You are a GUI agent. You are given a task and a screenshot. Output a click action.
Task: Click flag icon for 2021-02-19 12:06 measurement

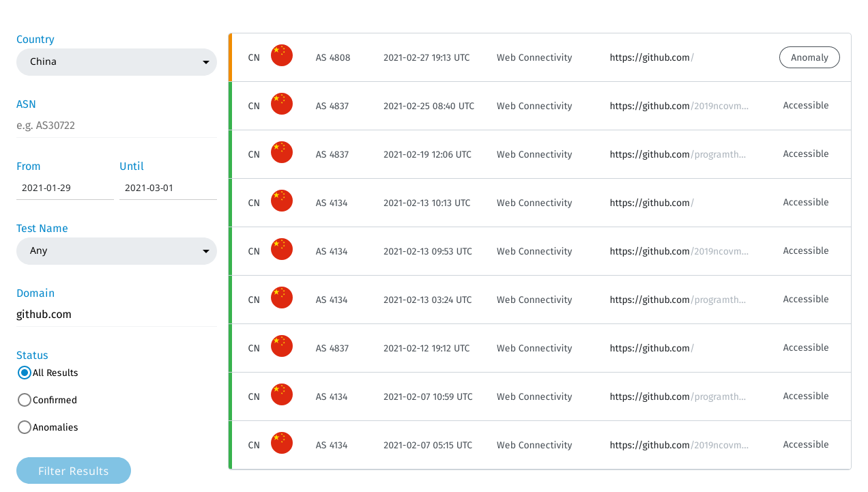[x=281, y=153]
